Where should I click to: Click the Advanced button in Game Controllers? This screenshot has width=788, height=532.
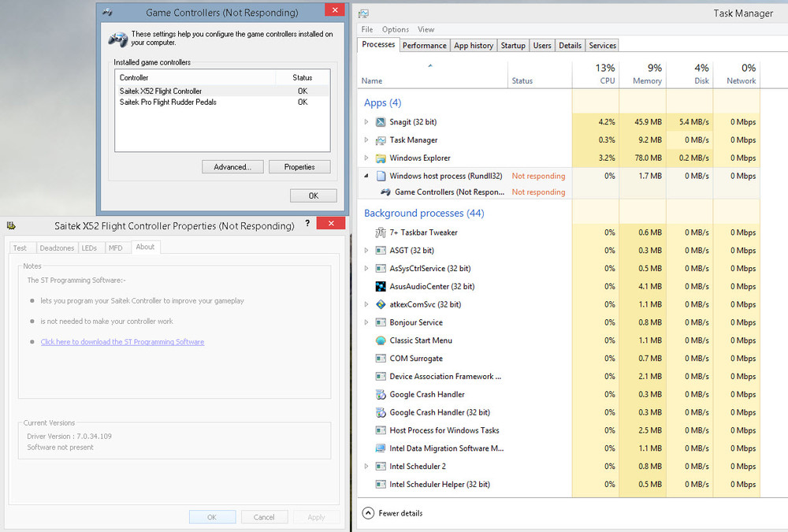click(x=232, y=167)
